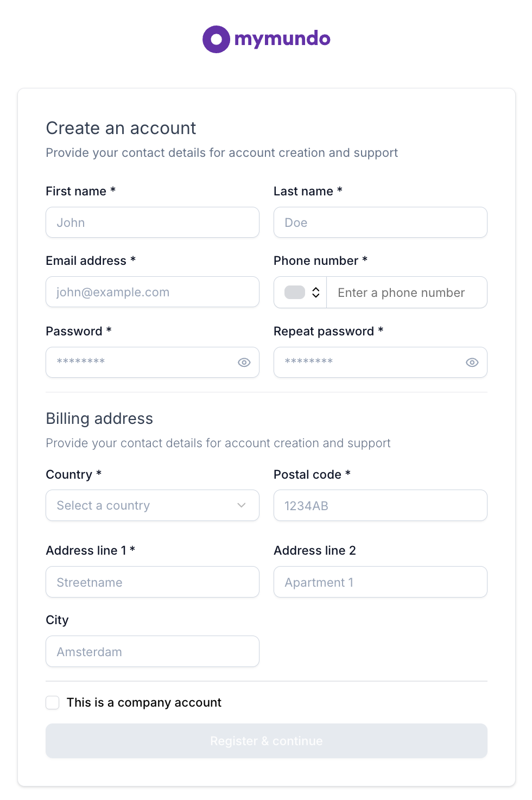
Task: Click the phone country flag placeholder
Action: click(295, 293)
